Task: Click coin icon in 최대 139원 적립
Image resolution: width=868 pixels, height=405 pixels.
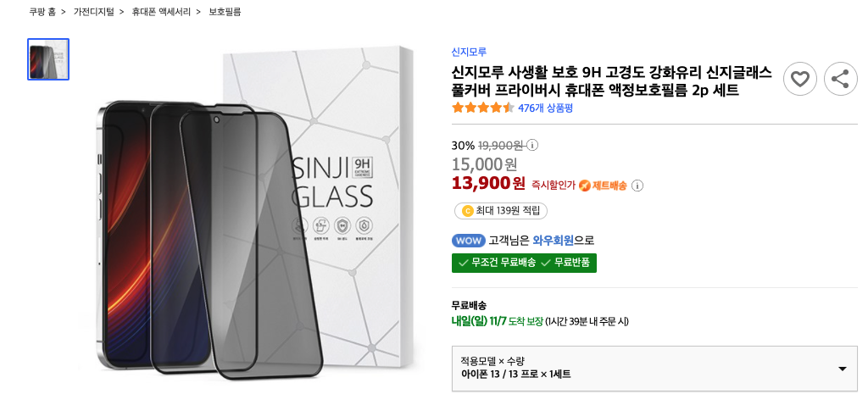Action: (467, 211)
